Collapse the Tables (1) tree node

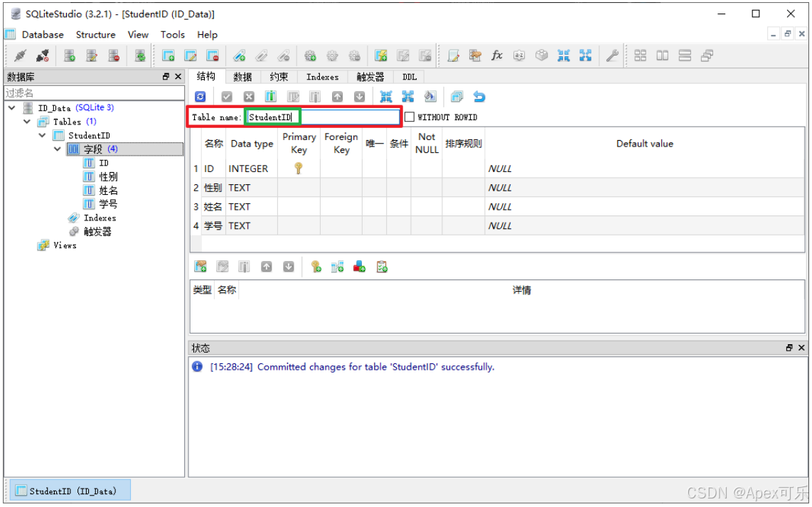(x=27, y=122)
